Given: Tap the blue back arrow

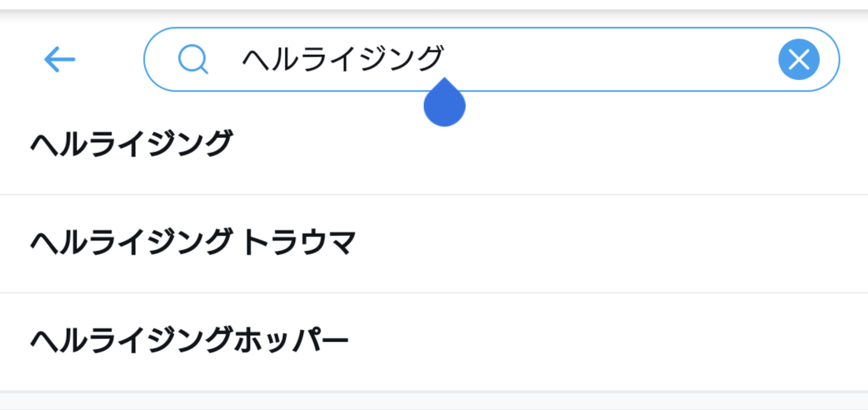Looking at the screenshot, I should [60, 59].
